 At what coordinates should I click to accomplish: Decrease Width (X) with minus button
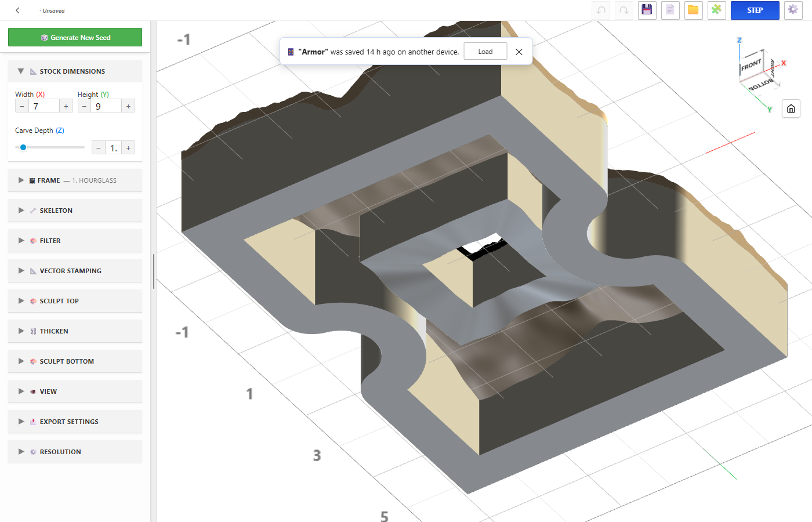[x=22, y=106]
